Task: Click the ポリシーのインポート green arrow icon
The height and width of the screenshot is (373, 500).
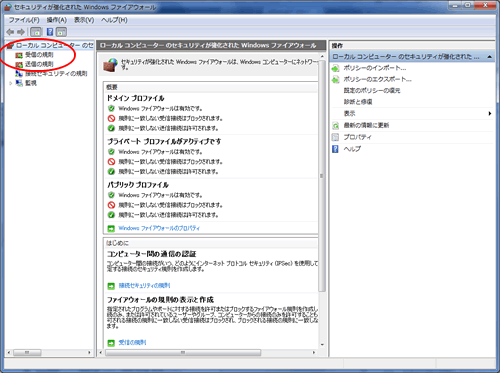Action: click(335, 68)
